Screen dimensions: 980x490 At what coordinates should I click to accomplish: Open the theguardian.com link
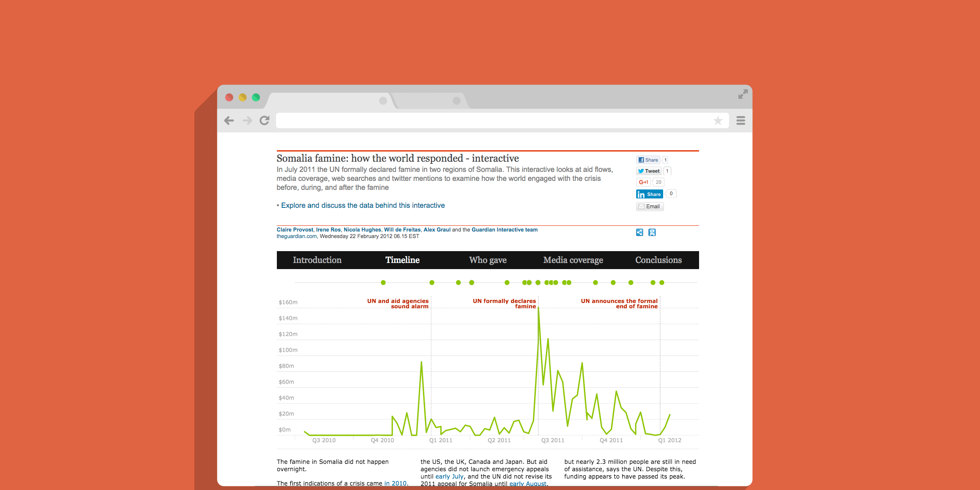[296, 236]
